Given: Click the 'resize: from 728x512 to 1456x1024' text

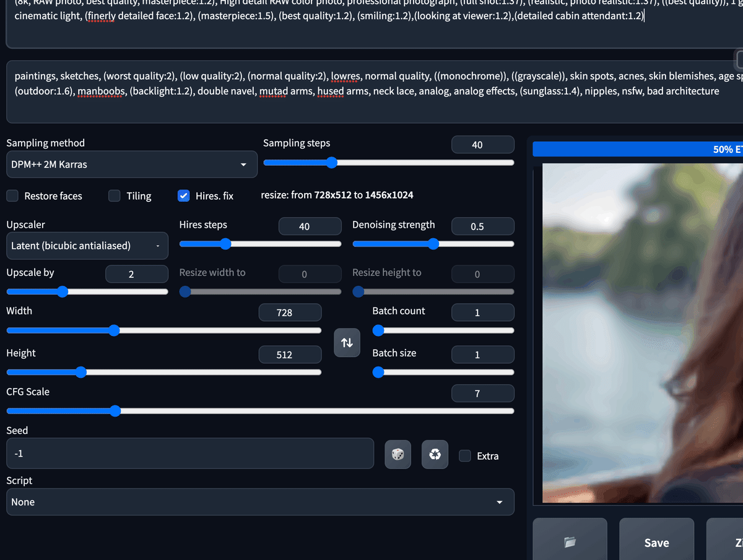Looking at the screenshot, I should point(337,195).
